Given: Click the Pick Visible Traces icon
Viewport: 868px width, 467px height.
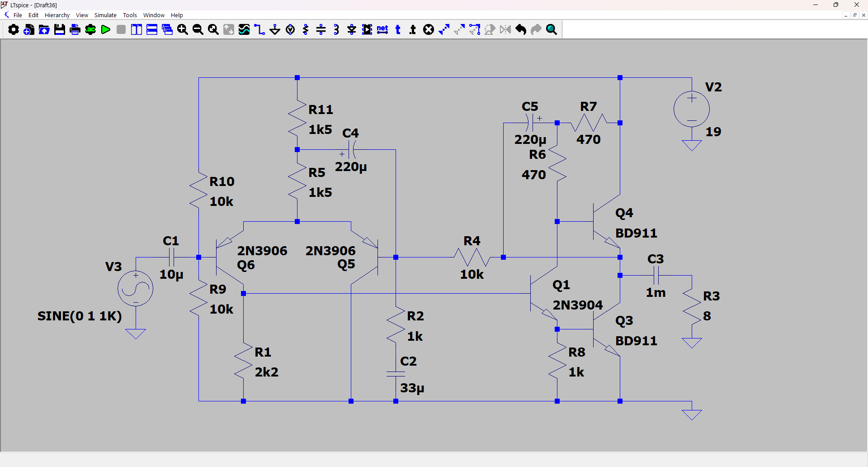Looking at the screenshot, I should pos(244,30).
